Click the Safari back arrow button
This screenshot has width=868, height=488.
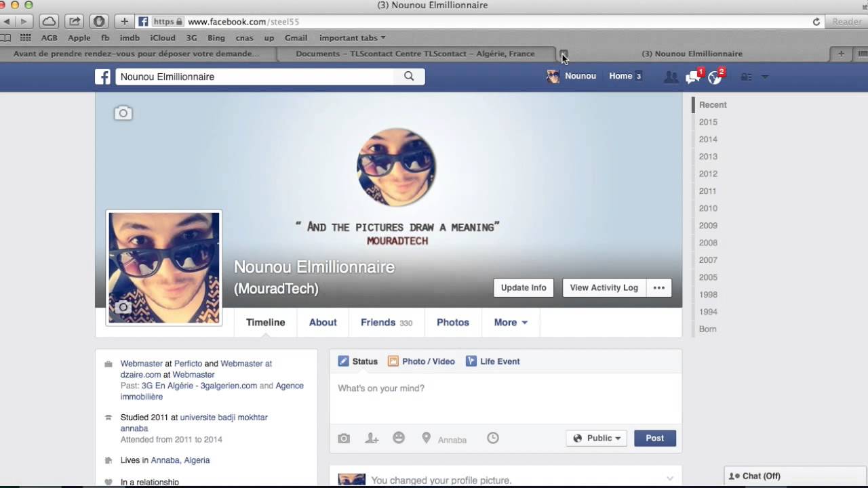[x=6, y=22]
